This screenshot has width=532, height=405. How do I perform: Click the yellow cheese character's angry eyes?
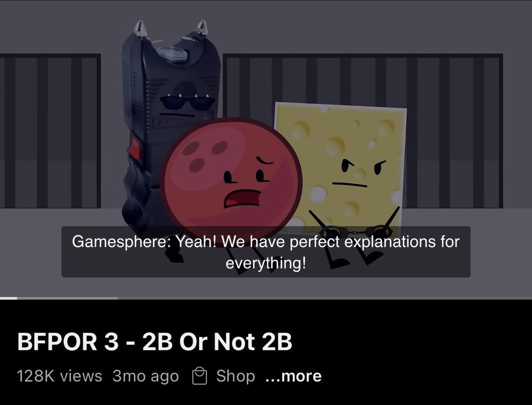tap(363, 166)
